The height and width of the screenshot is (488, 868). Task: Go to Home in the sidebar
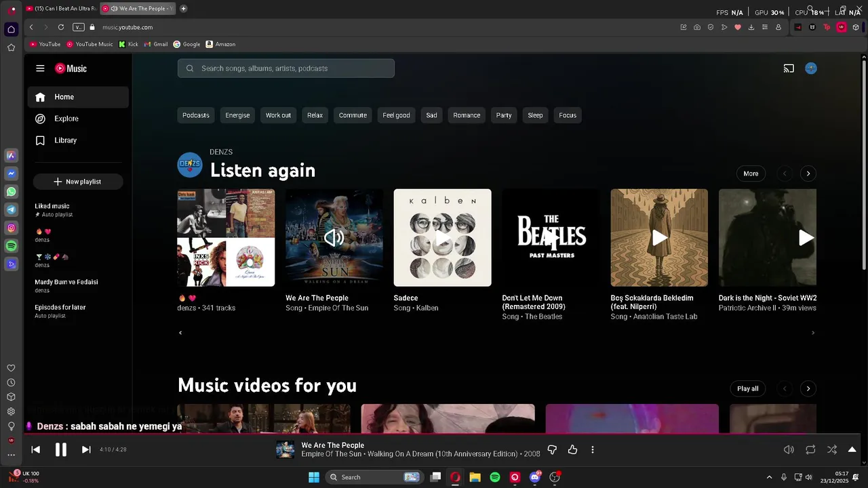pos(78,97)
